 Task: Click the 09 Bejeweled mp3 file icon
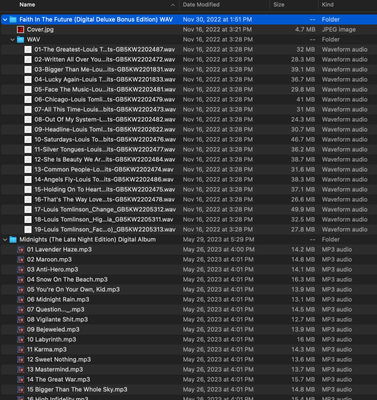click(x=21, y=330)
